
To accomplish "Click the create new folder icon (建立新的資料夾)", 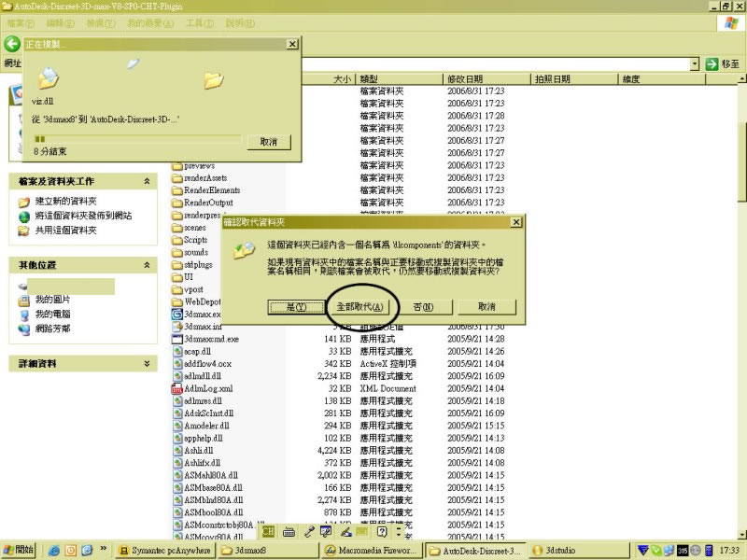I will (24, 202).
